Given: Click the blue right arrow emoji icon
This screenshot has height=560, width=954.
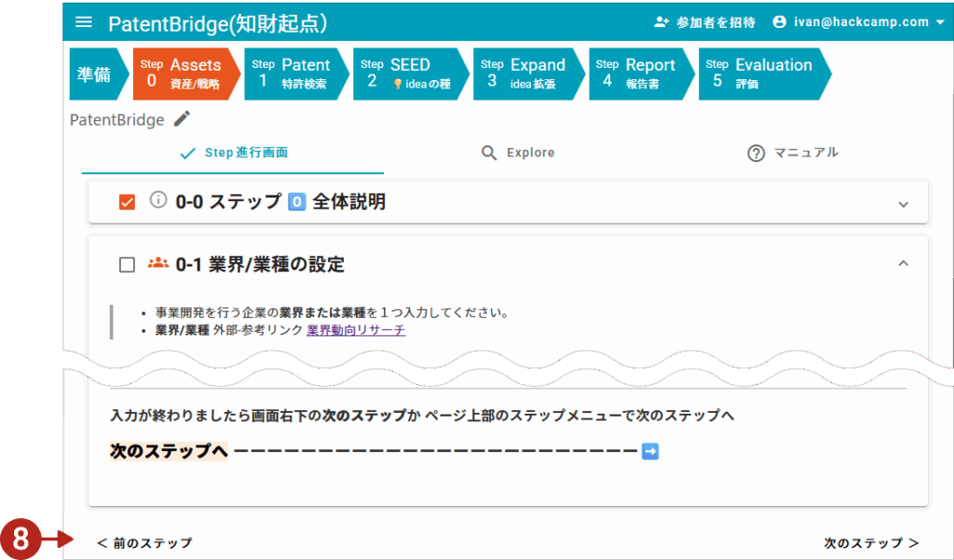Looking at the screenshot, I should 650,451.
